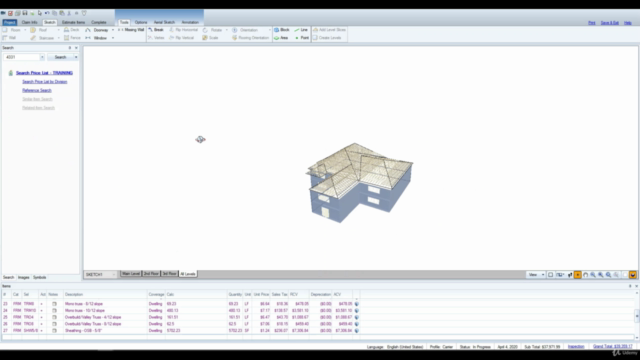Open the Roof tool dropdown arrow
The image size is (640, 360).
coord(58,30)
